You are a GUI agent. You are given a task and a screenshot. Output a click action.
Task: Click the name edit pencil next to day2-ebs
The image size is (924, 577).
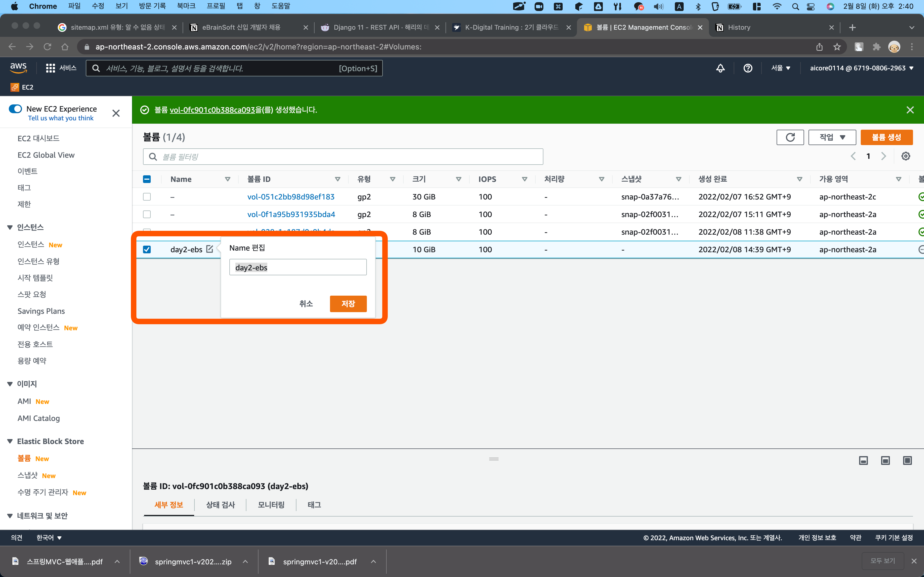tap(210, 249)
